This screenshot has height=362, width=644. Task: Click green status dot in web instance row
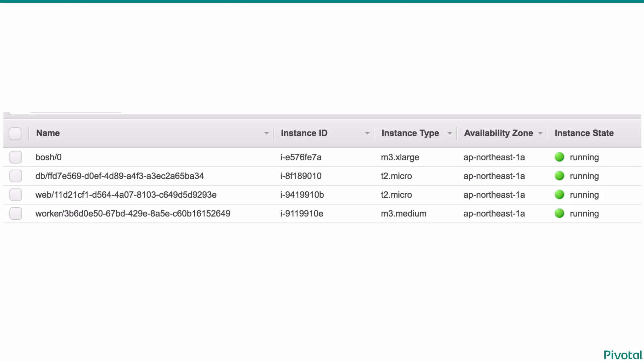[x=559, y=195]
